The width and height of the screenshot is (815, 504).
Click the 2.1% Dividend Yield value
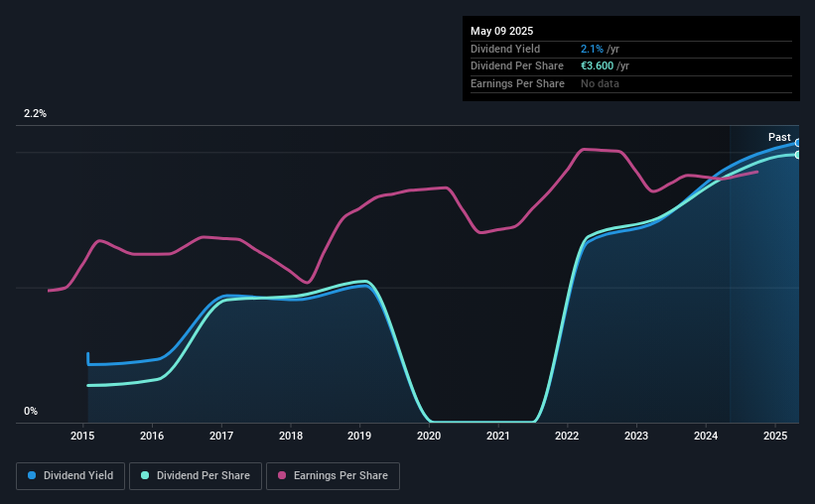click(x=592, y=49)
